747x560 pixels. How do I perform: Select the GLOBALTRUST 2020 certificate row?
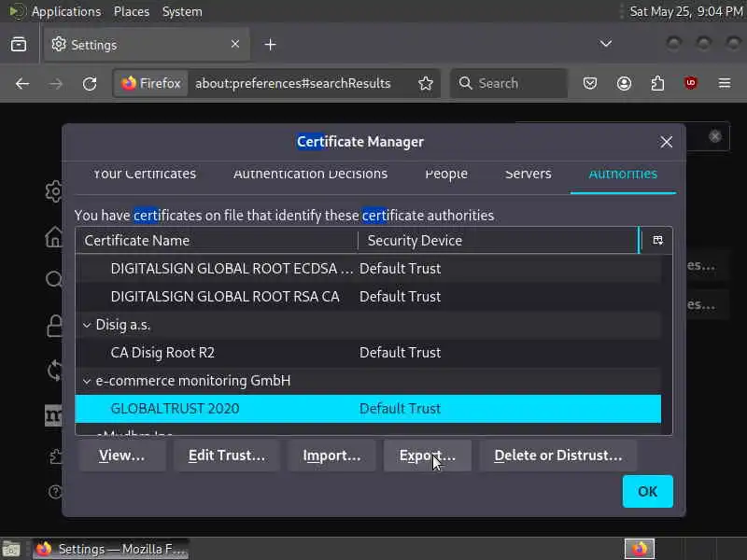[x=368, y=409]
